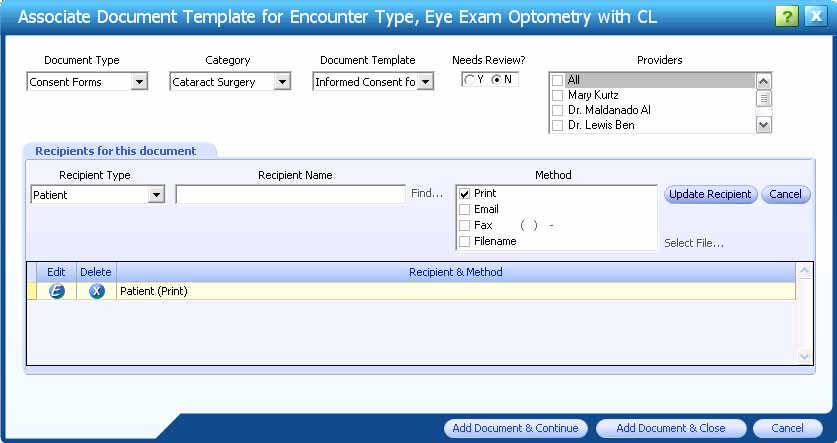
Task: Open the Recipient Type dropdown
Action: tap(156, 195)
